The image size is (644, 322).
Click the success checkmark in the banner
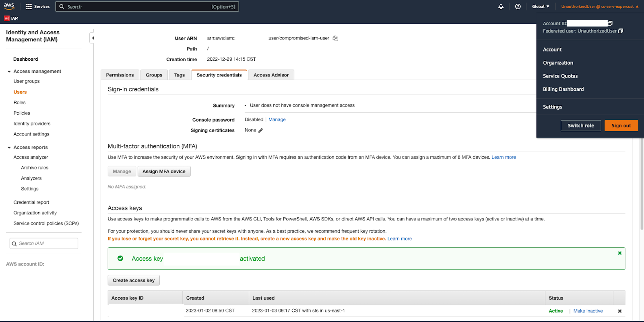tap(120, 258)
